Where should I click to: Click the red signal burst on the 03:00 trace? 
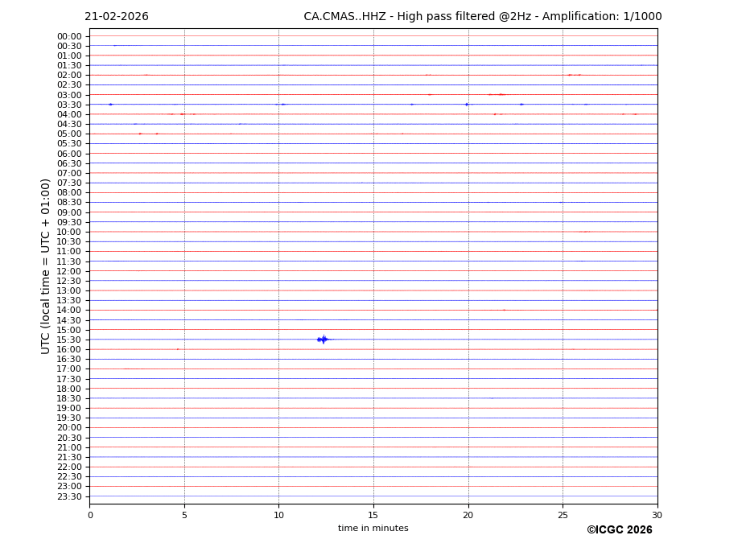coord(500,94)
